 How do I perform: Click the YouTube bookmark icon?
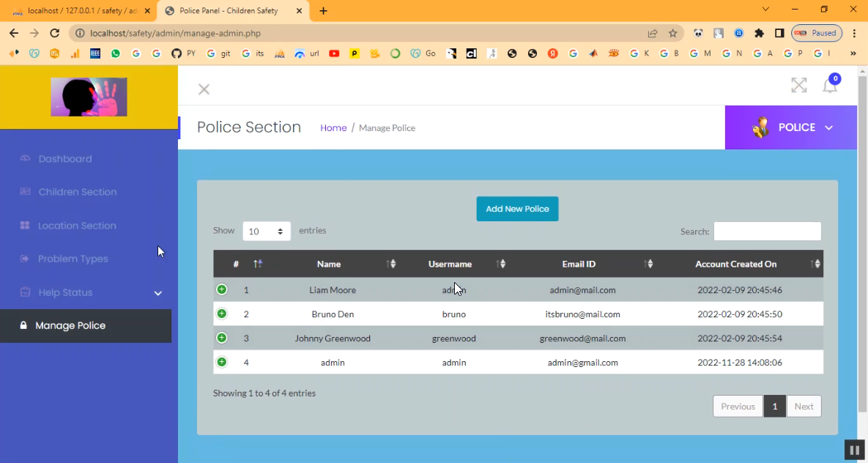334,53
